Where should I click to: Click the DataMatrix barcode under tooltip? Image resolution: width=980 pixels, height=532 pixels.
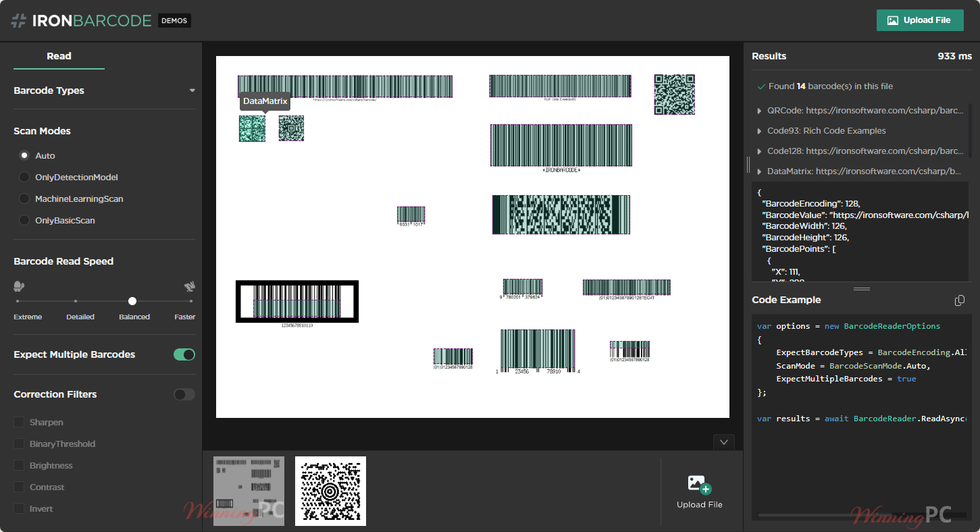(252, 128)
